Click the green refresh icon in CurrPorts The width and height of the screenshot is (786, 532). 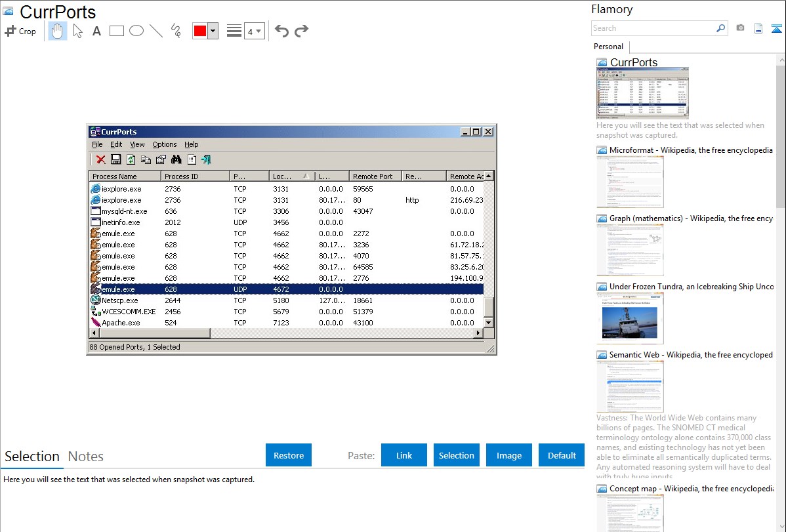tap(131, 159)
